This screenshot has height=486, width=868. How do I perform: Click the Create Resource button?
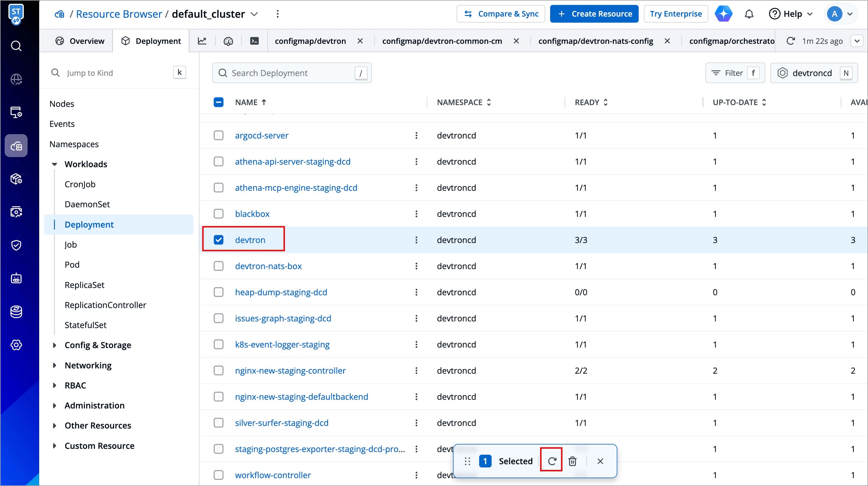[x=594, y=14]
